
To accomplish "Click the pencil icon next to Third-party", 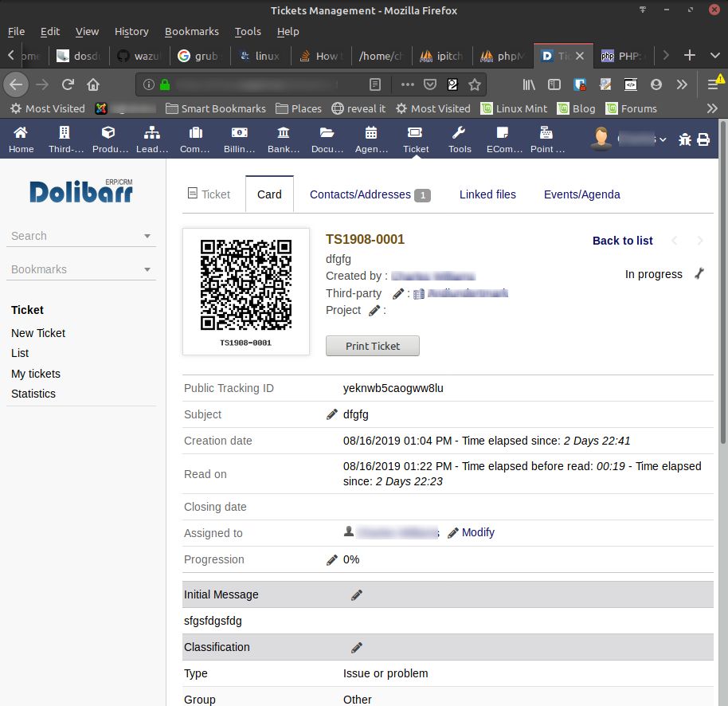I will point(397,293).
